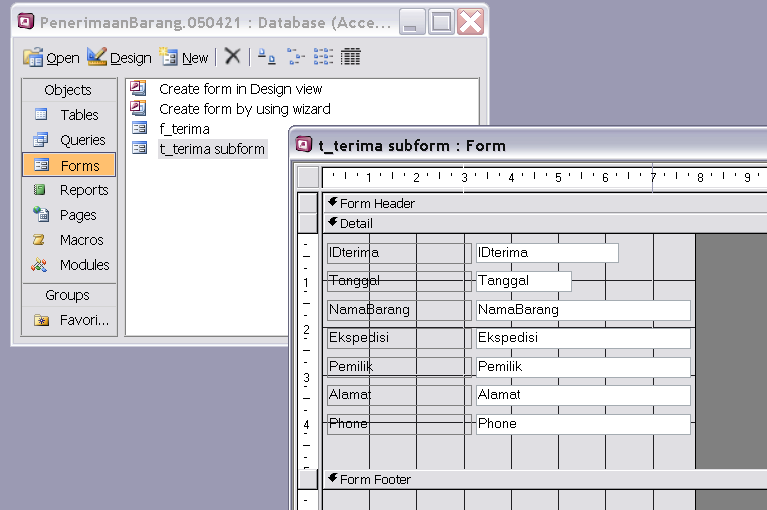This screenshot has width=767, height=510.
Task: Click the Detail section bar
Action: point(545,223)
